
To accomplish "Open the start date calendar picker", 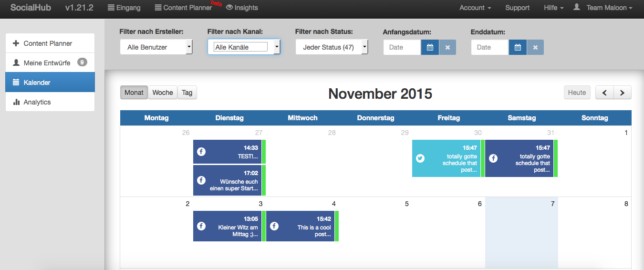I will coord(430,47).
